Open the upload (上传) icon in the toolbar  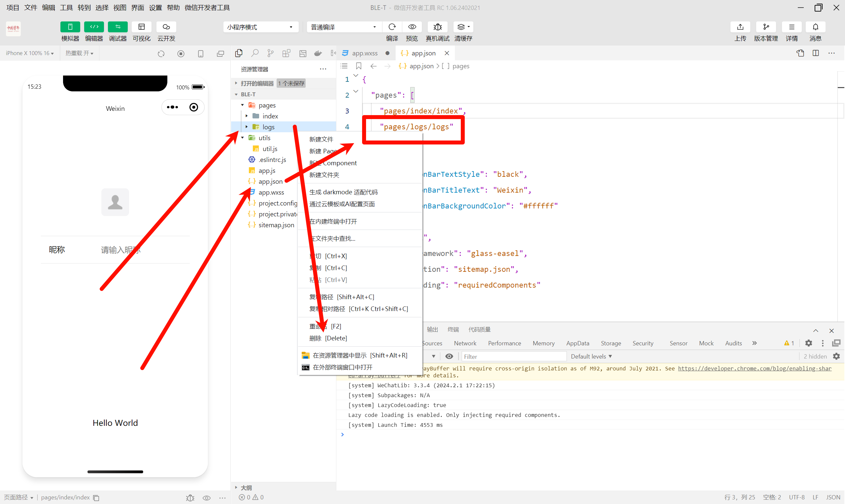(x=740, y=27)
